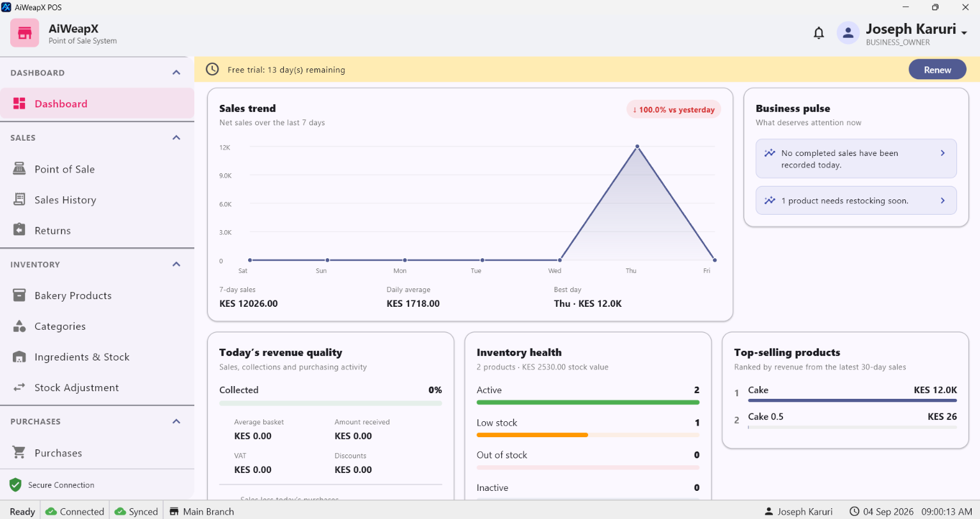
Task: Click the Bakery Products box icon
Action: pos(19,295)
